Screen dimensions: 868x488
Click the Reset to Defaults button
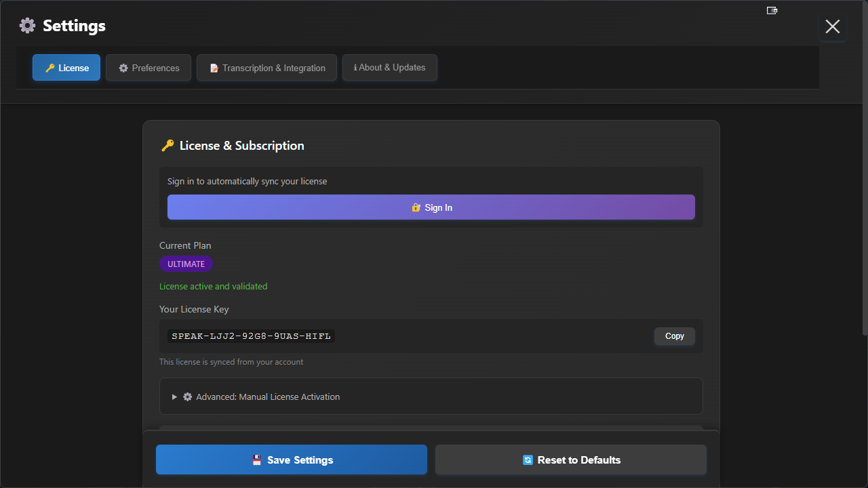571,460
